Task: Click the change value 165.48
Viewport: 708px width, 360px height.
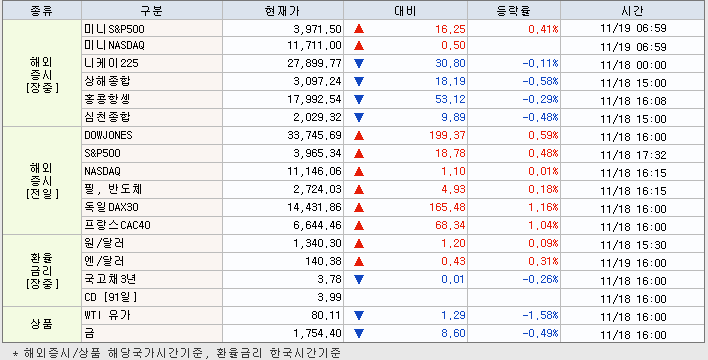Action: [x=447, y=207]
